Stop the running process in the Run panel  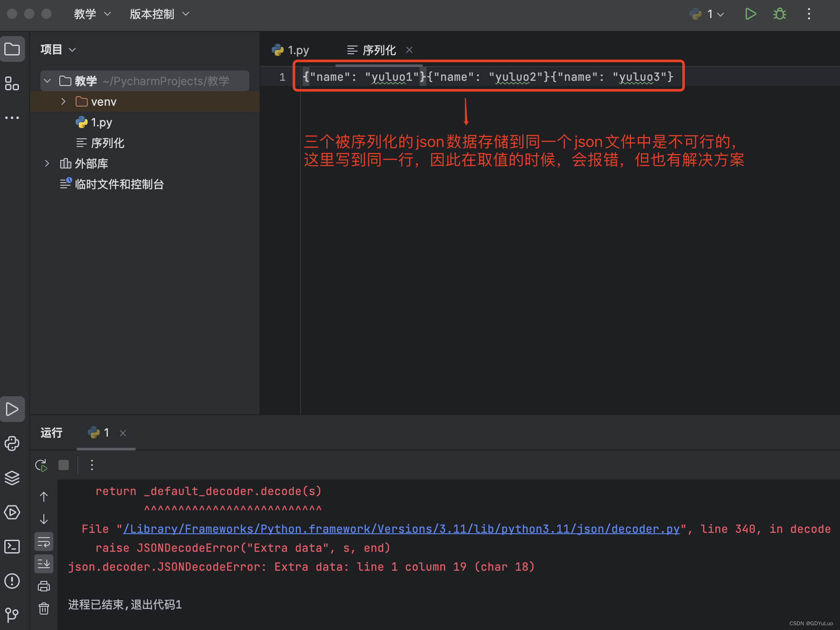(64, 465)
